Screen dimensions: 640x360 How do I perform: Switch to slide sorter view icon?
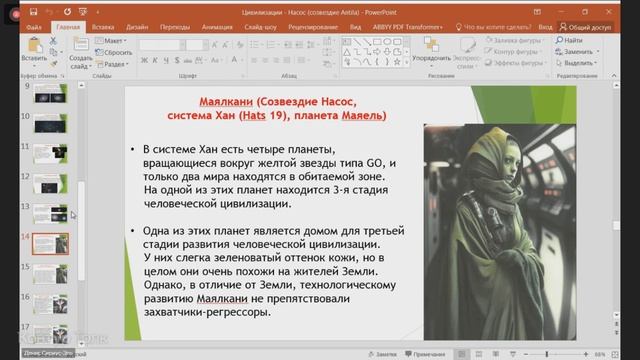[478, 354]
